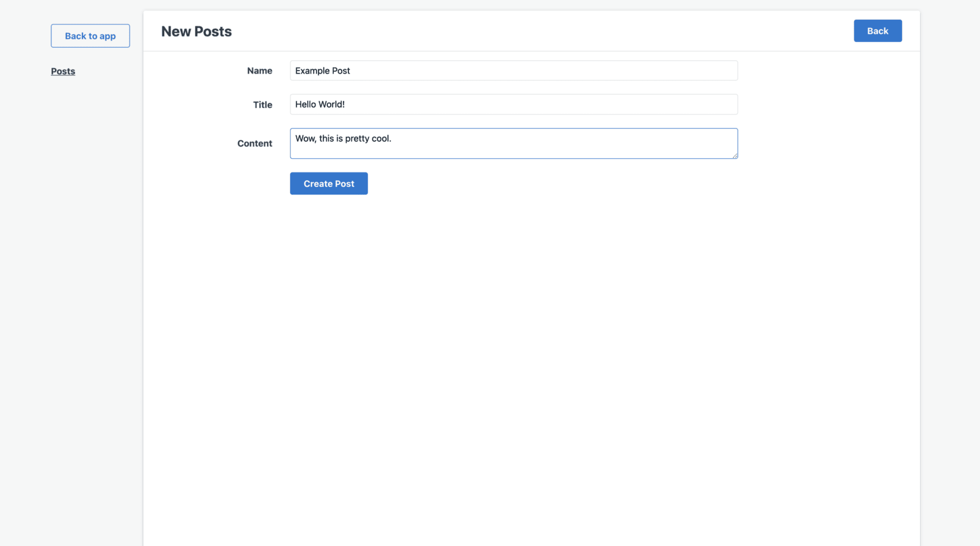Select the Title field showing Hello World!

click(514, 104)
